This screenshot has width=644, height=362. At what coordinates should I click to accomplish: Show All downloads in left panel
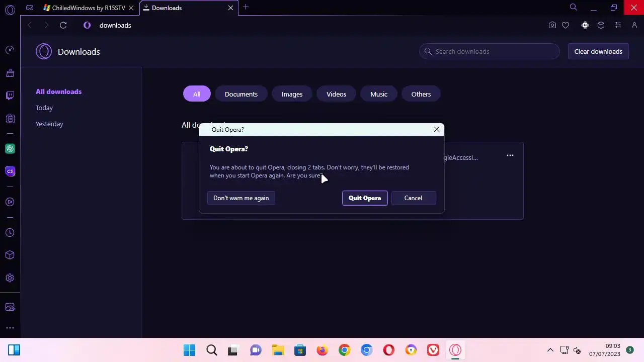point(58,92)
